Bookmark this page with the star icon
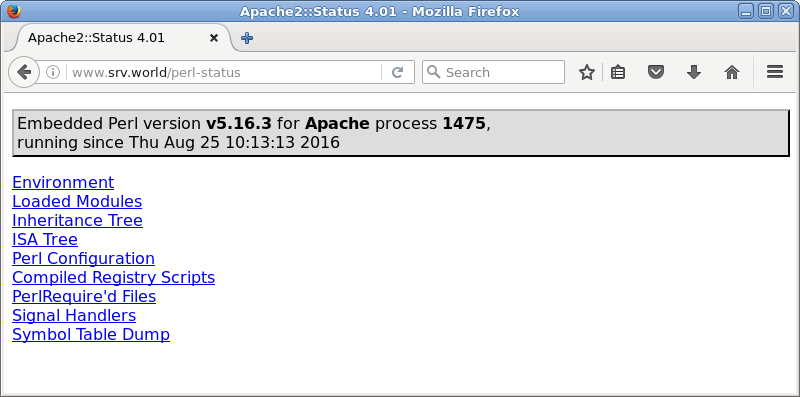 587,72
